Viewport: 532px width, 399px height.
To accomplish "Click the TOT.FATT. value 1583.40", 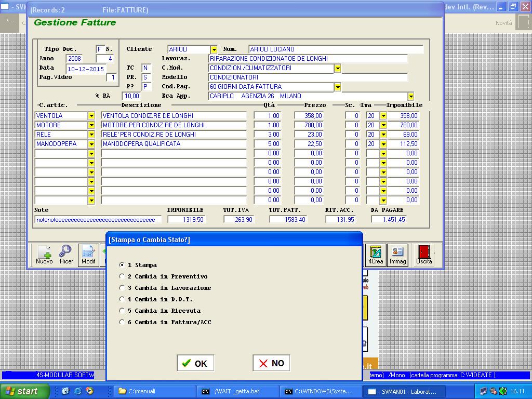I will pyautogui.click(x=288, y=220).
